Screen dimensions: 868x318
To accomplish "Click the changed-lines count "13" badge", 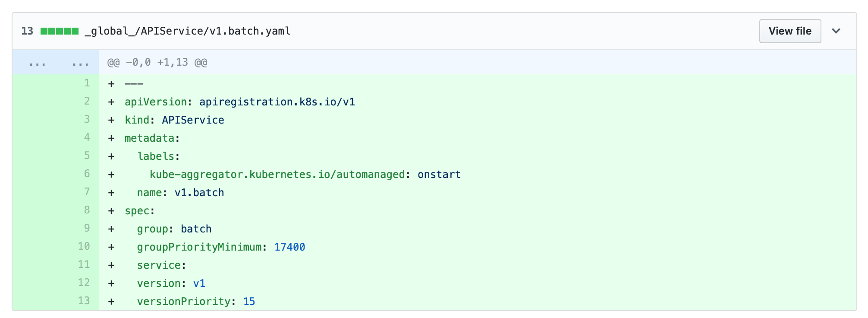I will (x=27, y=31).
